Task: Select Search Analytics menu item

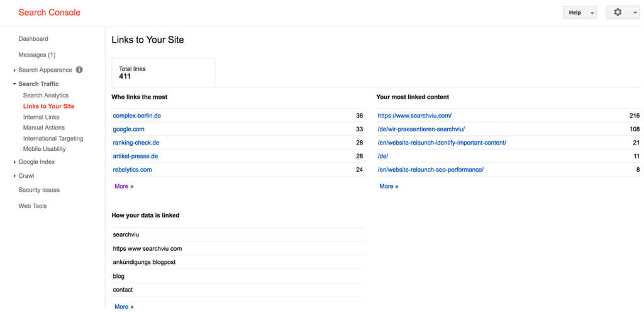Action: (x=45, y=96)
